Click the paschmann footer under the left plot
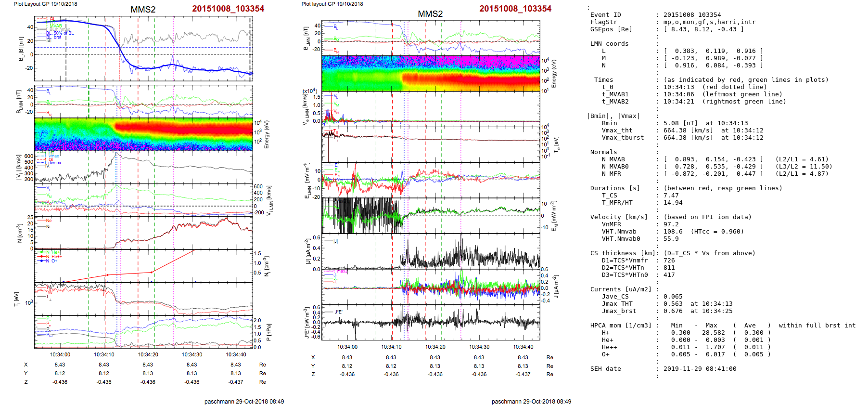The image size is (868, 405). (x=244, y=401)
